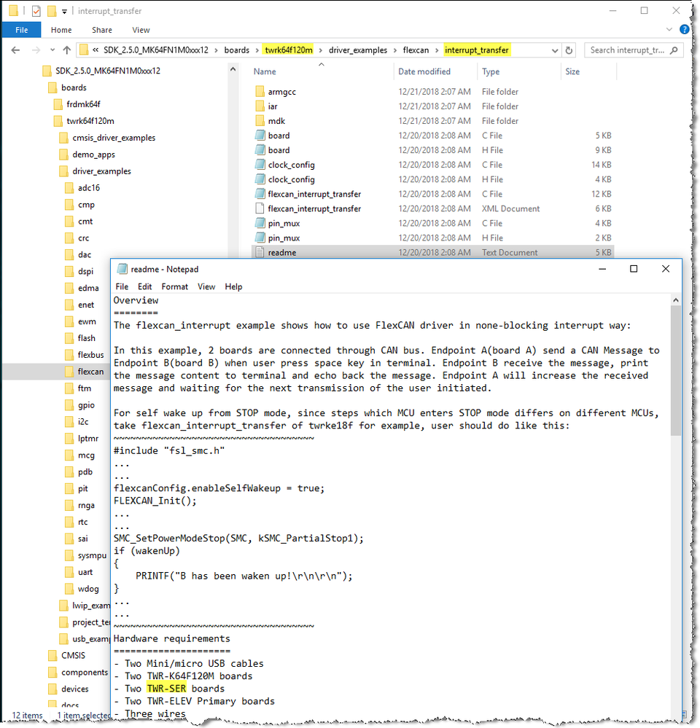The width and height of the screenshot is (700, 728).
Task: Open the Quick Access Toolbar customize chevron
Action: (x=64, y=11)
